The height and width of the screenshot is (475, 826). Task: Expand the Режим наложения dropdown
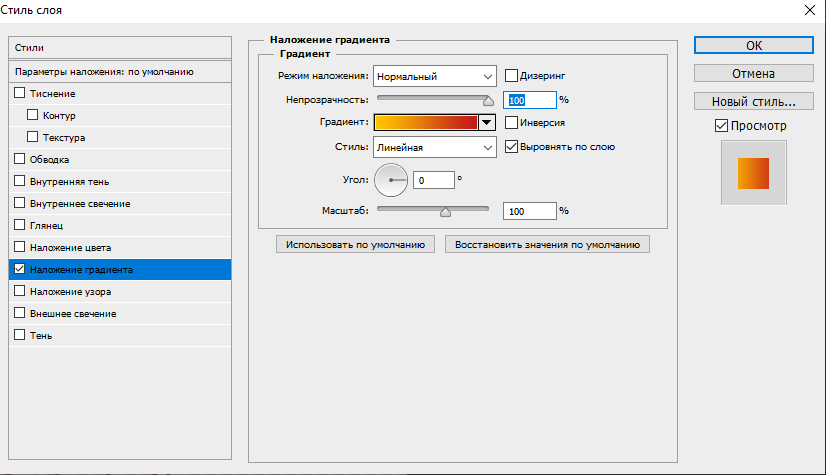435,76
